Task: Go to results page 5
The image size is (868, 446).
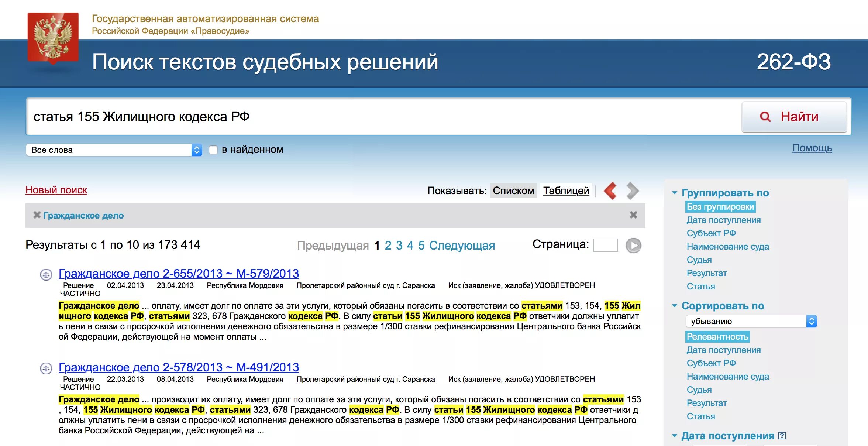Action: pos(421,246)
